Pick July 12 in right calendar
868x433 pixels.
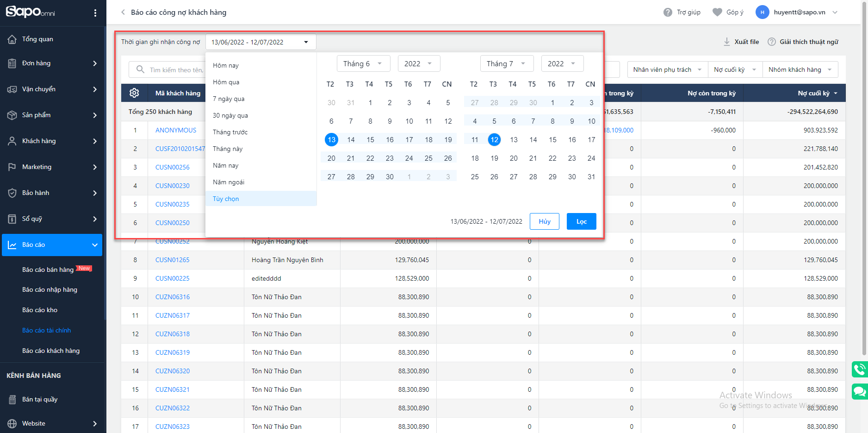pos(494,140)
